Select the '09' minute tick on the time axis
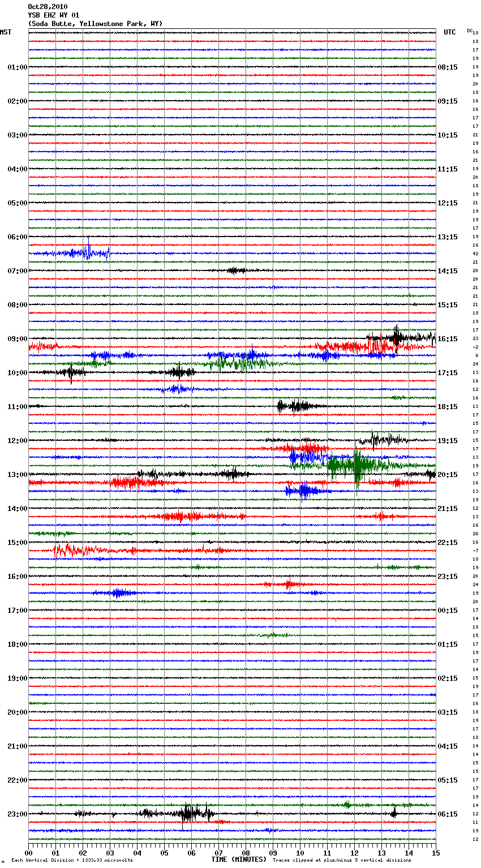 pos(273,852)
